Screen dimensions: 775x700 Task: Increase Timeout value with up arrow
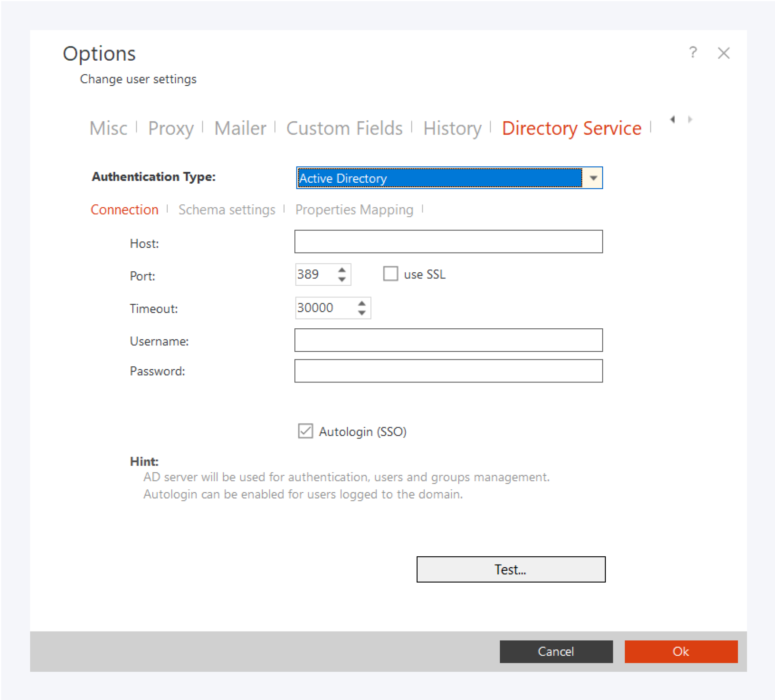click(361, 303)
